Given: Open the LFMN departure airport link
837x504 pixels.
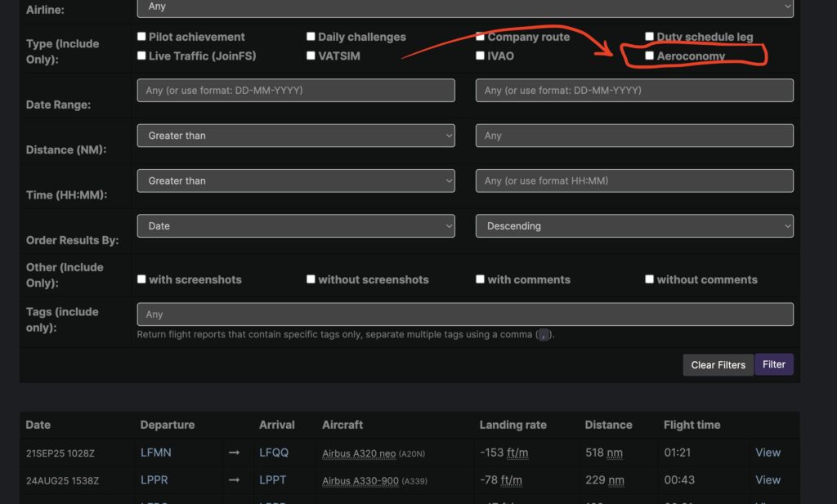Looking at the screenshot, I should point(156,453).
